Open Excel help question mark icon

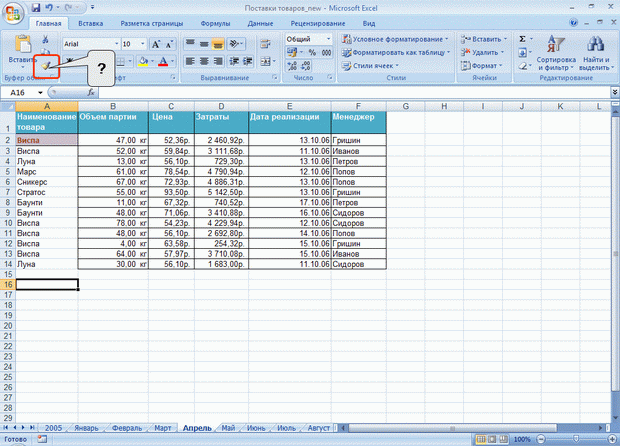point(574,23)
